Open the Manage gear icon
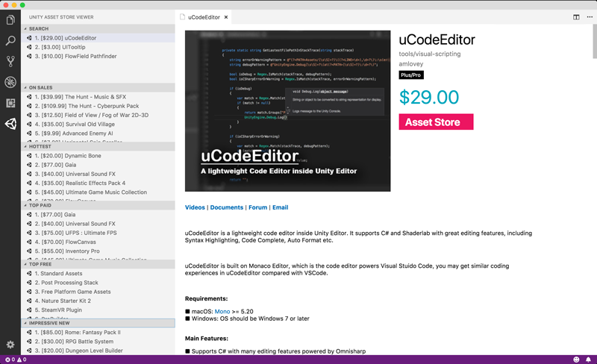Viewport: 597px width, 364px height. click(x=10, y=345)
